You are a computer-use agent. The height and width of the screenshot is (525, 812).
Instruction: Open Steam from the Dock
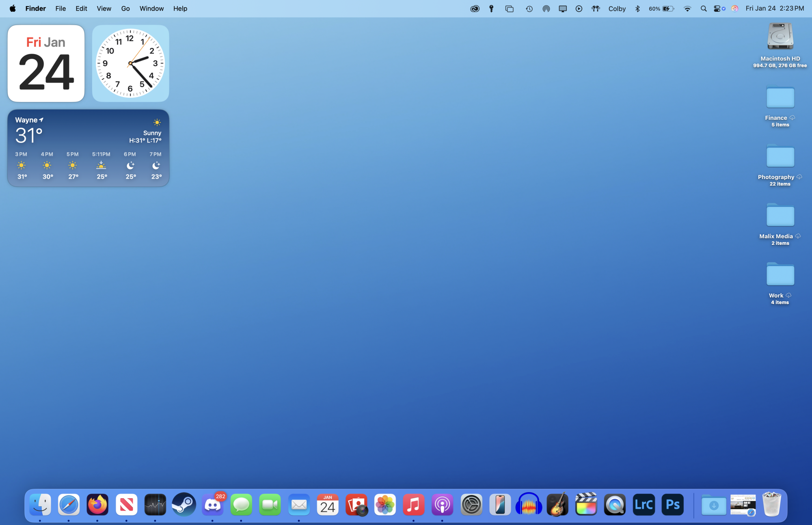[x=184, y=505]
